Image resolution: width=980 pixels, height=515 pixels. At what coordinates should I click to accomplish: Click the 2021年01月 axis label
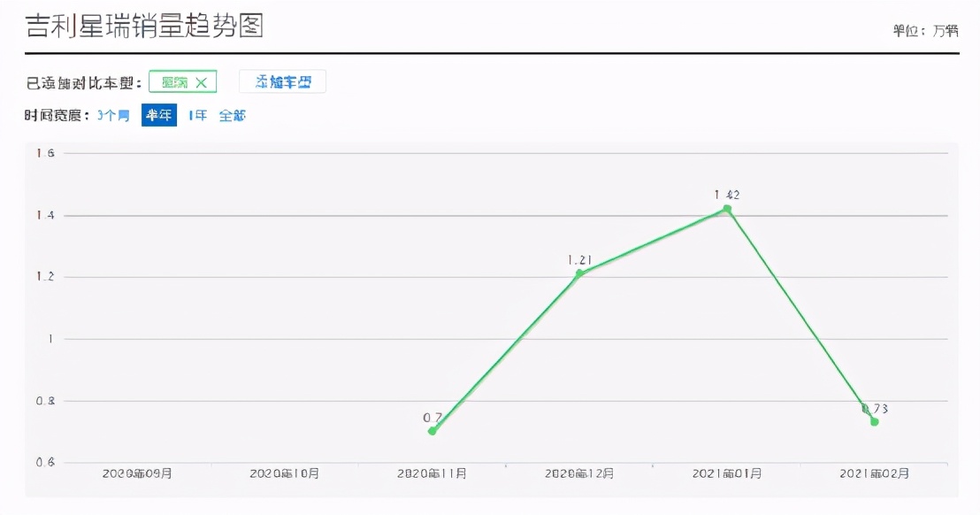[727, 473]
